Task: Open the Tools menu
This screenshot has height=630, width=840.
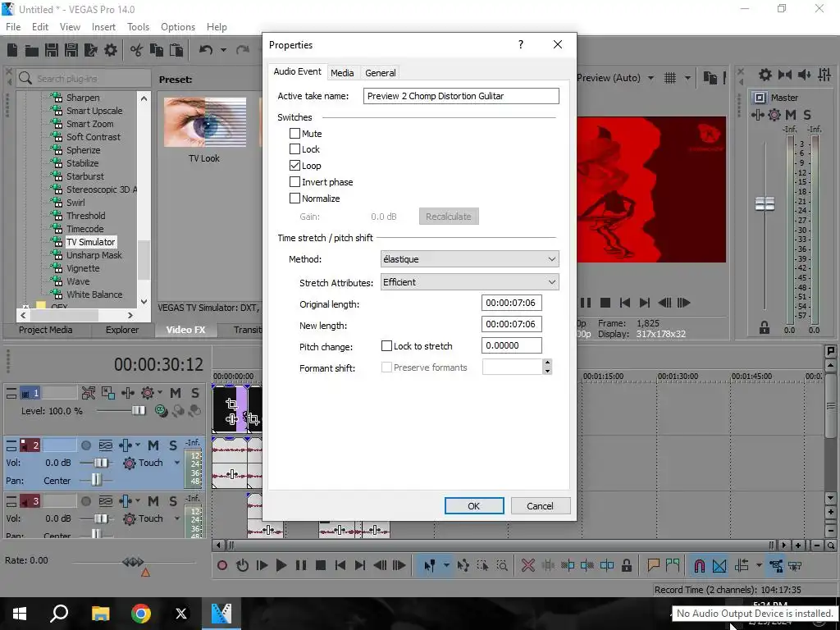Action: pos(138,27)
